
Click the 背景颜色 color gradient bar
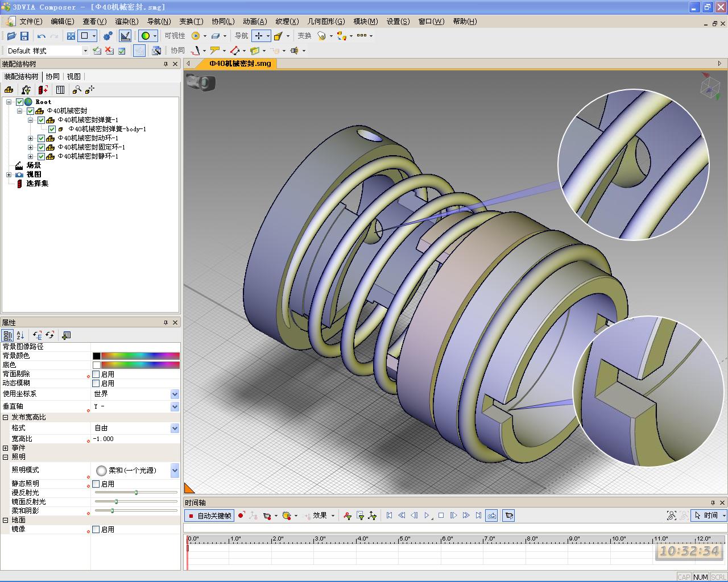[140, 356]
